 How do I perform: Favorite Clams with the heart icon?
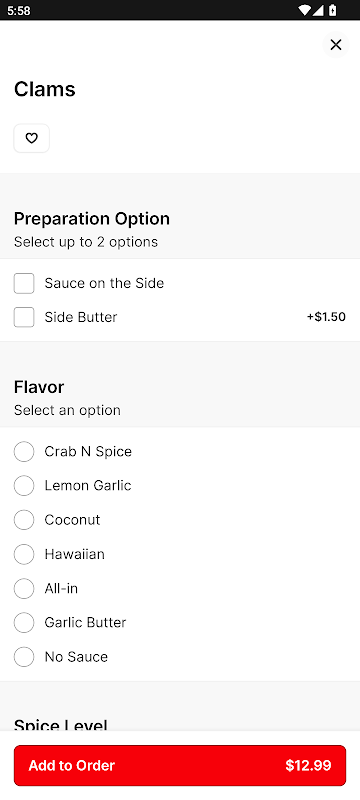32,138
